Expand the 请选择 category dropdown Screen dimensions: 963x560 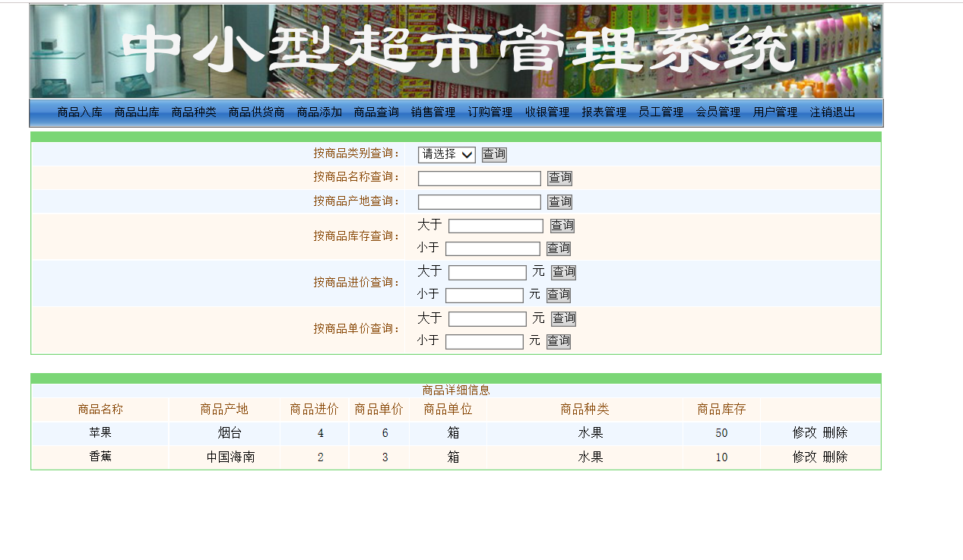[x=446, y=154]
